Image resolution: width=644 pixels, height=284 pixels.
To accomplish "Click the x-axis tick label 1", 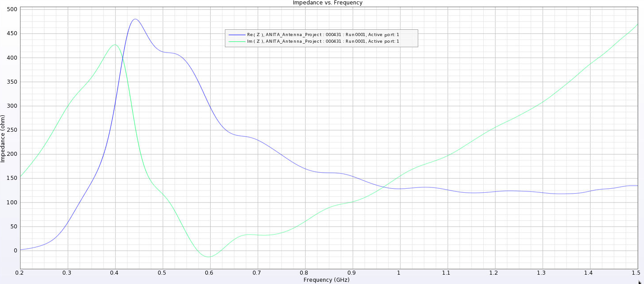I will [x=399, y=272].
